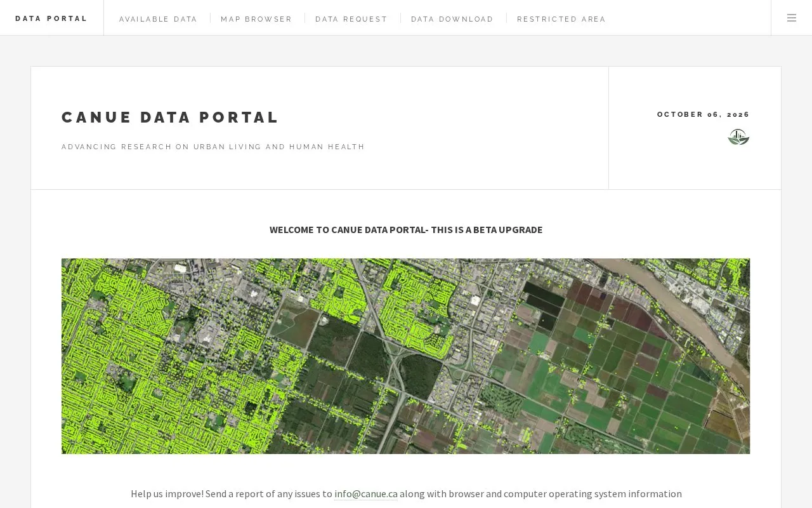Select the Data Request menu item
812x508 pixels.
351,19
